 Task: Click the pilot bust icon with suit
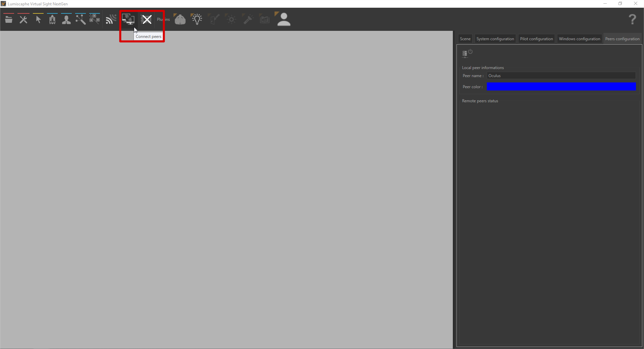pos(66,20)
